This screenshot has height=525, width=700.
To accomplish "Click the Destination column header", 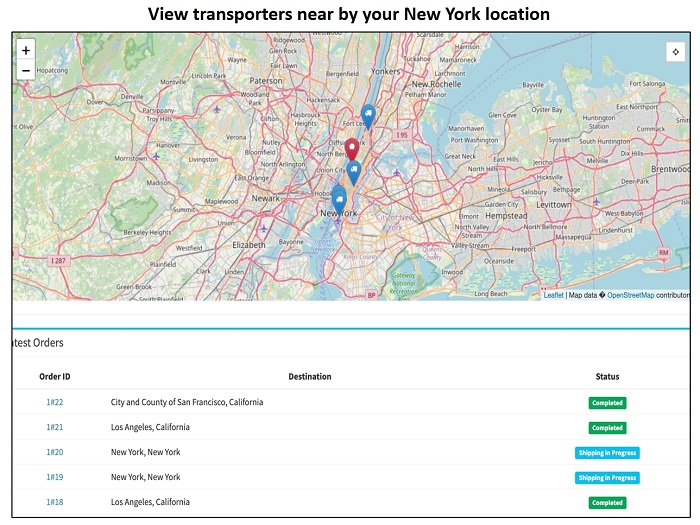I will (310, 377).
